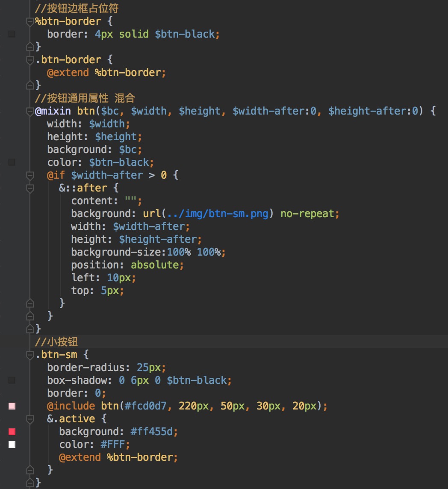This screenshot has height=489, width=448.
Task: Click $bc in the background declaration
Action: (128, 149)
